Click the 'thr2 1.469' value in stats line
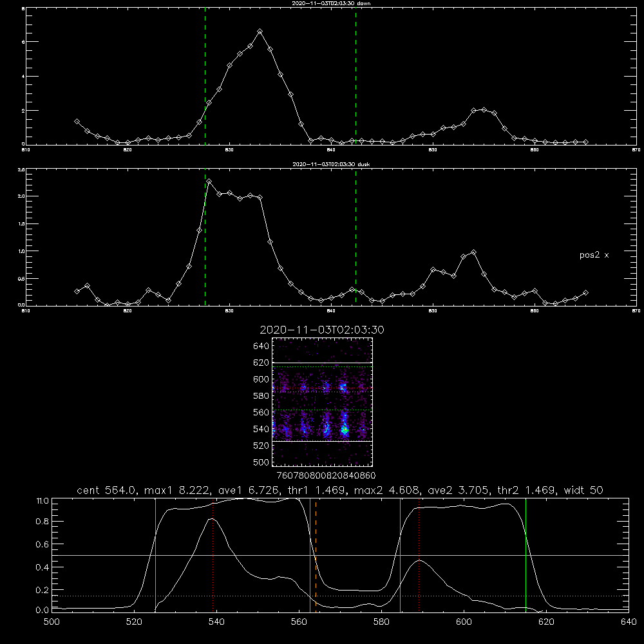Image resolution: width=644 pixels, height=644 pixels. pyautogui.click(x=527, y=490)
